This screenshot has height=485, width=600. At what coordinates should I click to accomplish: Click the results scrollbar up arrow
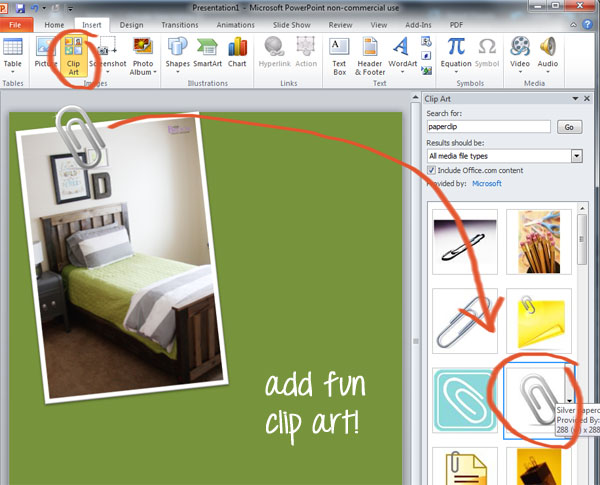pos(582,208)
